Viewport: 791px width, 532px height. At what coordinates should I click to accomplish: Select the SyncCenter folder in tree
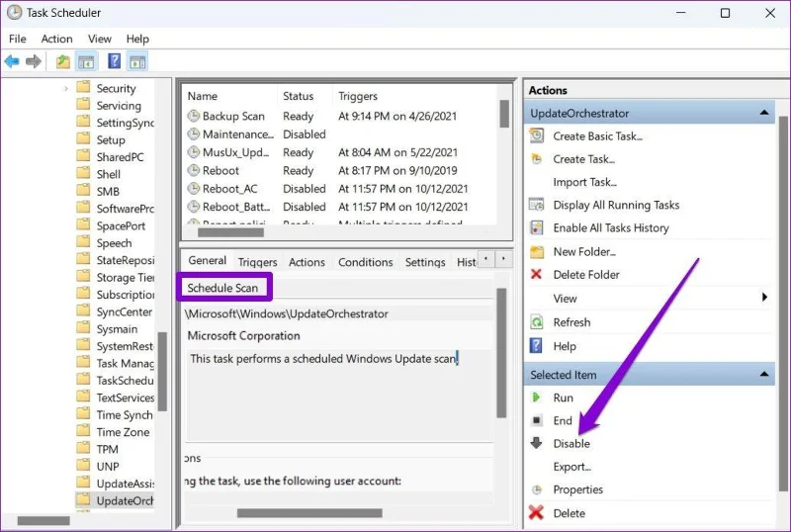tap(125, 311)
